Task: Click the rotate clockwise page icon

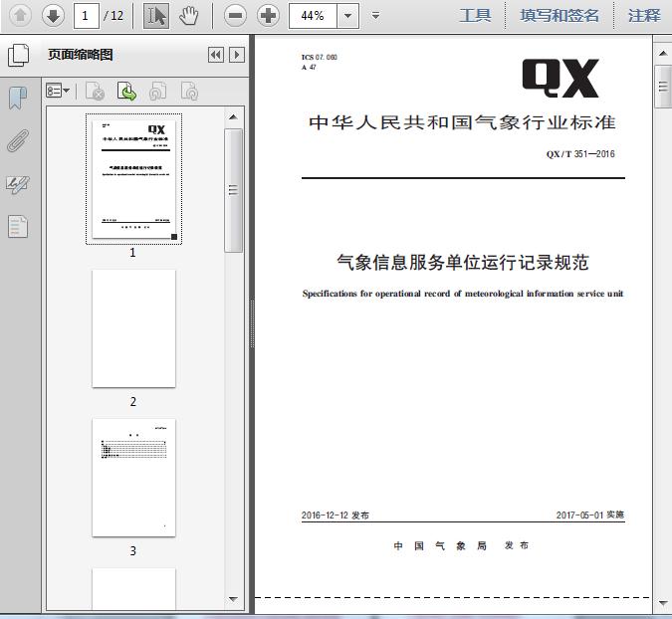Action: 189,92
